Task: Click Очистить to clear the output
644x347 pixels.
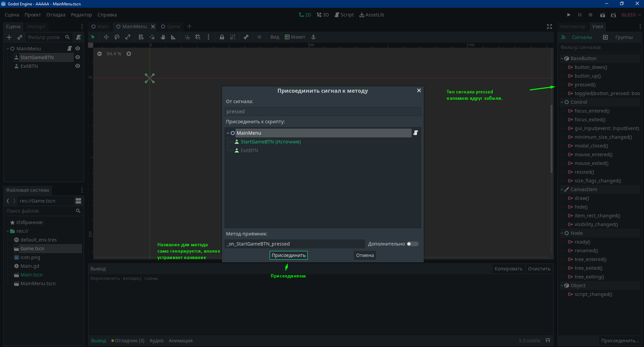Action: click(x=539, y=269)
